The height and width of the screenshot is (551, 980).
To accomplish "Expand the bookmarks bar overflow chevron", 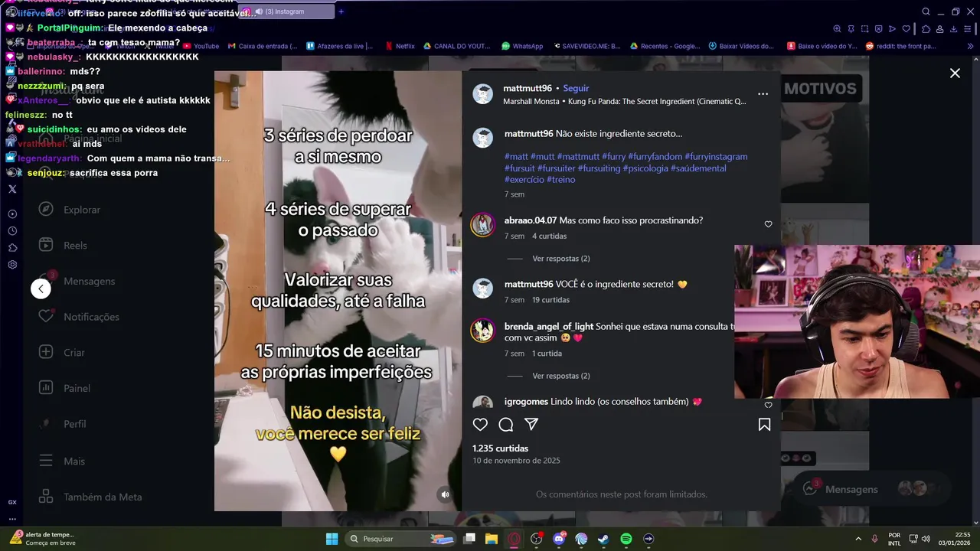I will pyautogui.click(x=971, y=46).
